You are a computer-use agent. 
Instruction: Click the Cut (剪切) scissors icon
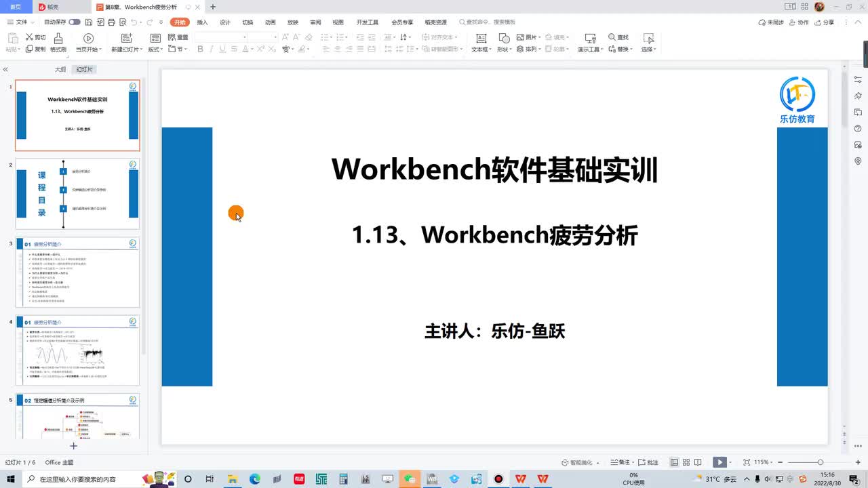point(29,37)
